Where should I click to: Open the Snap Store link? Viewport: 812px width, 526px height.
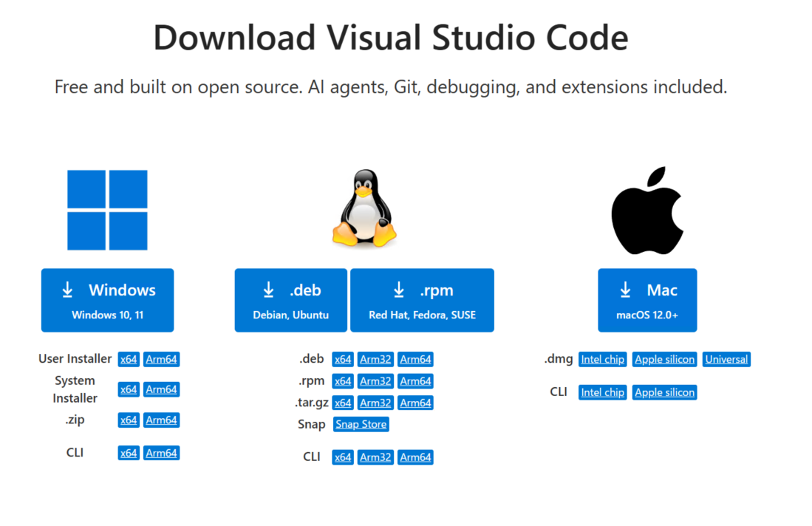(361, 424)
